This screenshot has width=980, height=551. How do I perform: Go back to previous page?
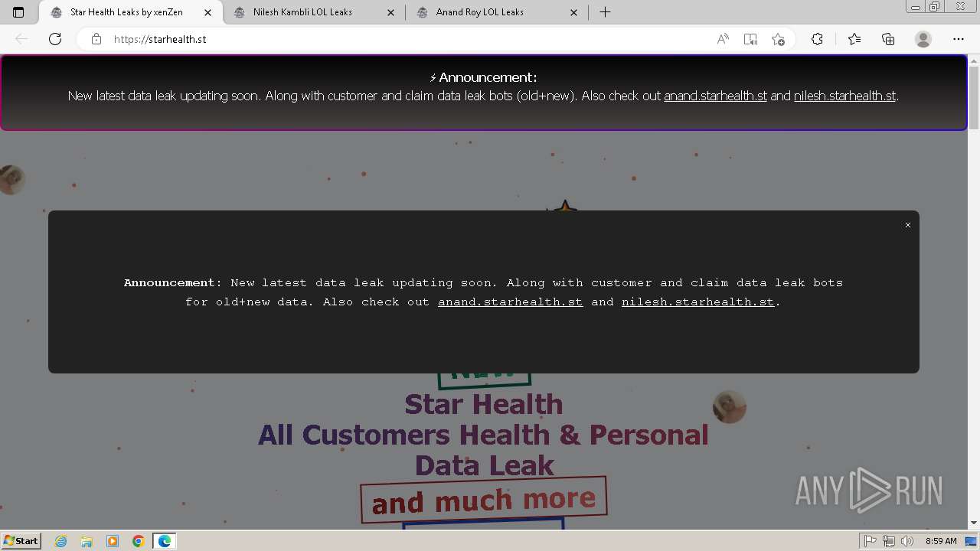click(x=21, y=39)
